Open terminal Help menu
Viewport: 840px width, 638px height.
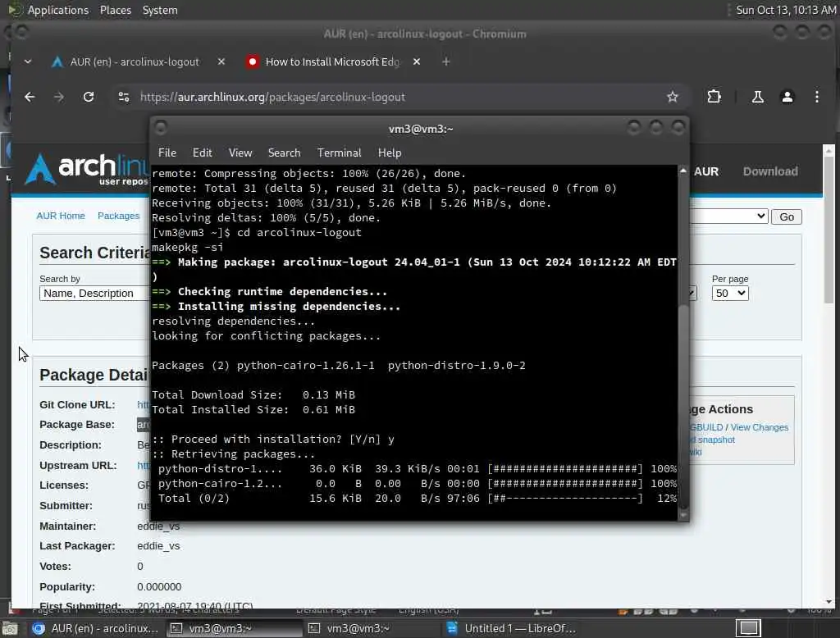pos(390,153)
